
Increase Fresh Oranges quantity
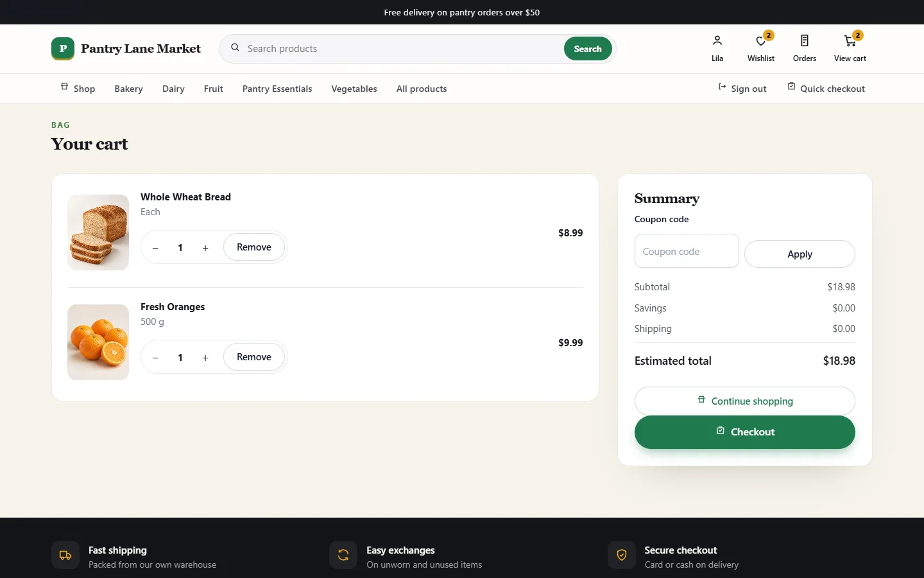click(205, 358)
